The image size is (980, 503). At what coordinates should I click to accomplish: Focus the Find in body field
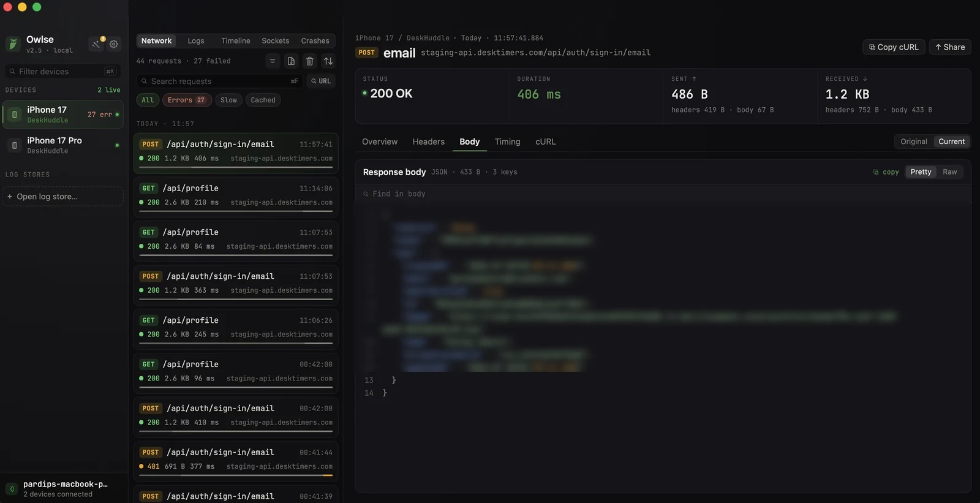click(663, 194)
